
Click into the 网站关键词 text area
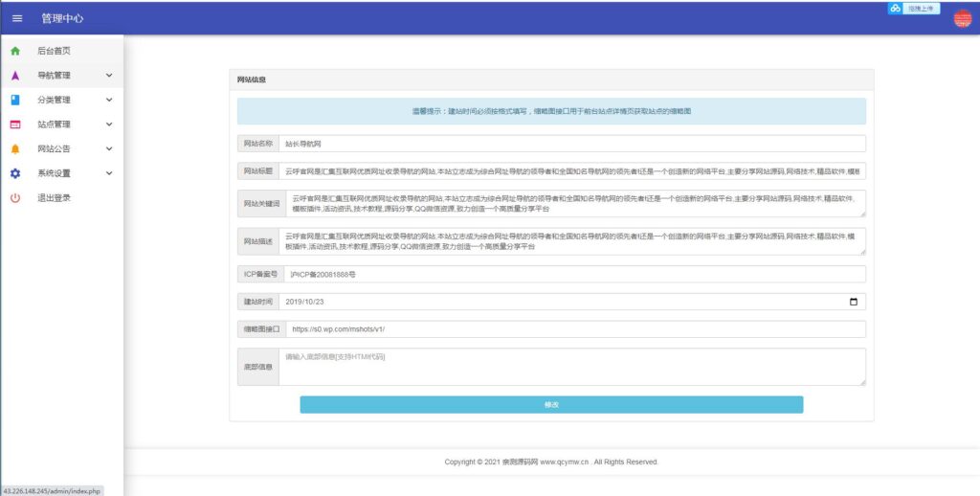[575, 204]
